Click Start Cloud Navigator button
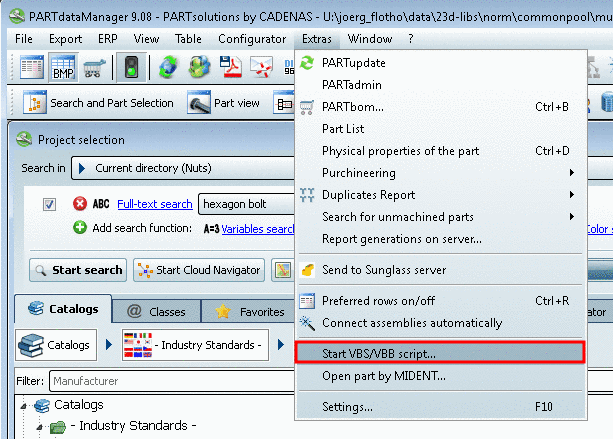613x439 pixels. tap(199, 270)
